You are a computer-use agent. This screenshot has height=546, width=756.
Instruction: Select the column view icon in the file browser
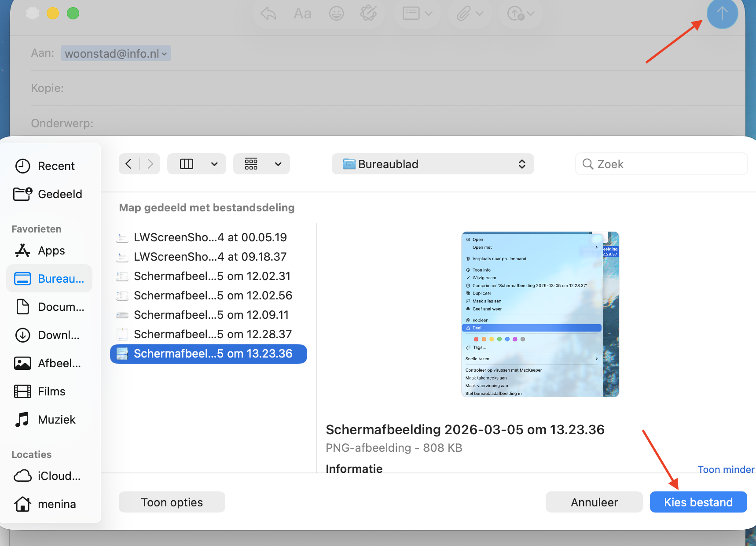click(187, 164)
